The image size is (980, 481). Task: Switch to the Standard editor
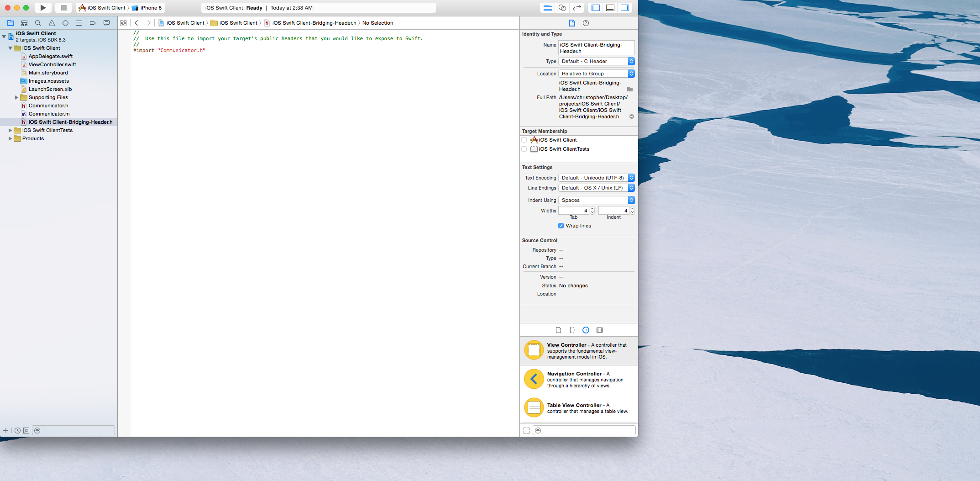point(547,8)
